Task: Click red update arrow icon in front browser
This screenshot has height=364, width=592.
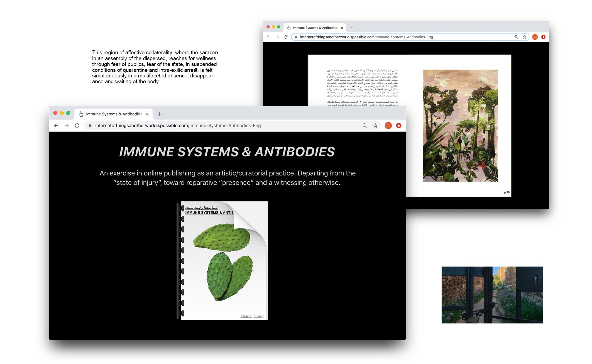Action: pos(399,126)
